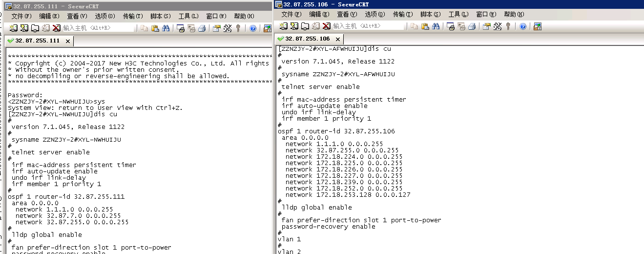The height and width of the screenshot is (254, 644).
Task: Click Connect in Tab icon, 32.87.255.106 window
Action: click(305, 26)
